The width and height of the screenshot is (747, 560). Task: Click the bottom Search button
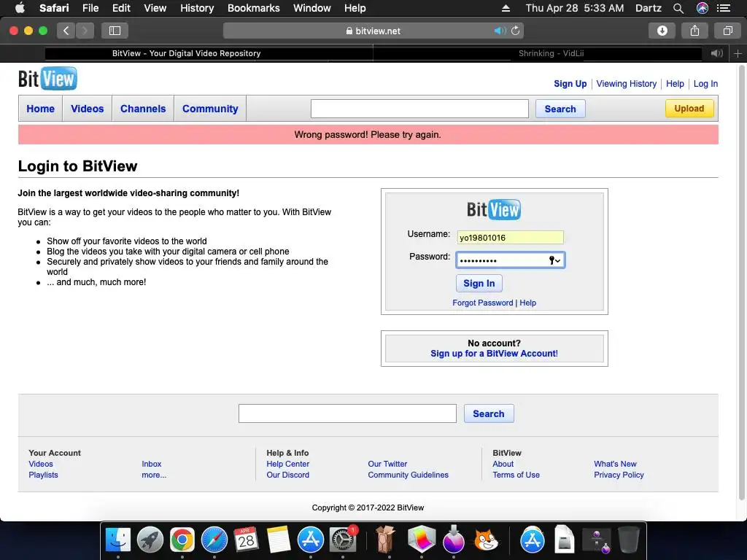(489, 414)
